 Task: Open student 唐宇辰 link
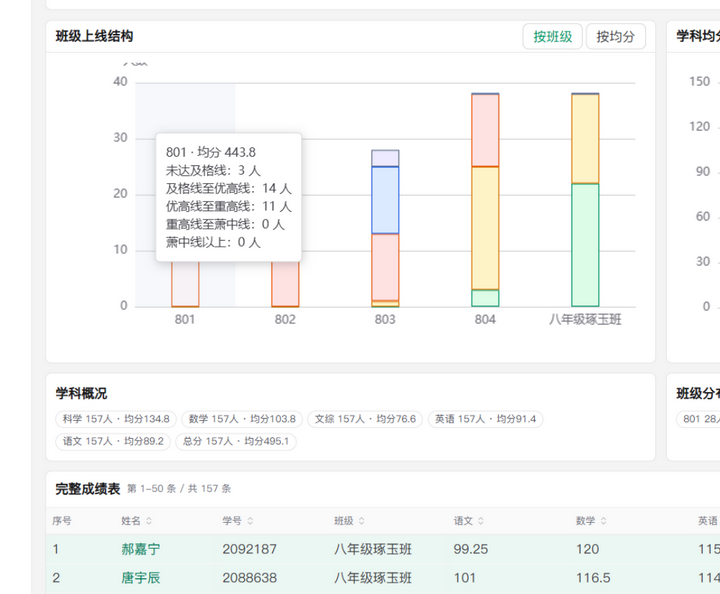click(x=141, y=577)
